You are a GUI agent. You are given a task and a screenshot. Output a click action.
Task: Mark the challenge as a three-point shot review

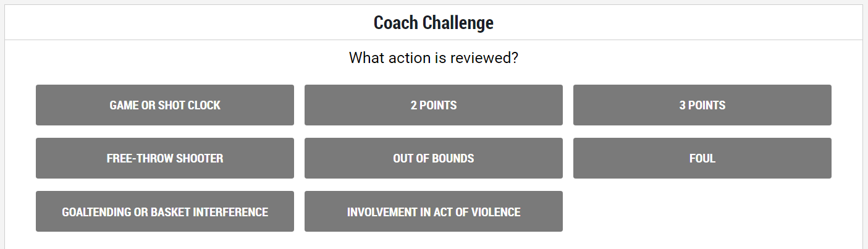click(x=702, y=105)
